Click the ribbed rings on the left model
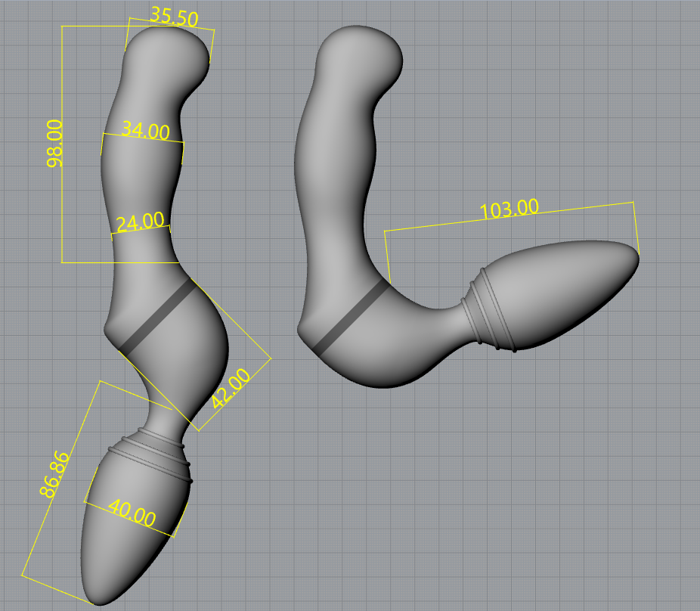Image resolution: width=700 pixels, height=611 pixels. (x=151, y=454)
